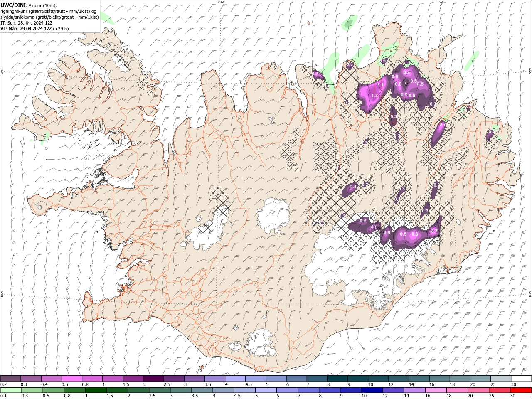The height and width of the screenshot is (399, 532).
Task: Click the light grey swatch labeled 25 on upper scale
Action: tap(500, 378)
